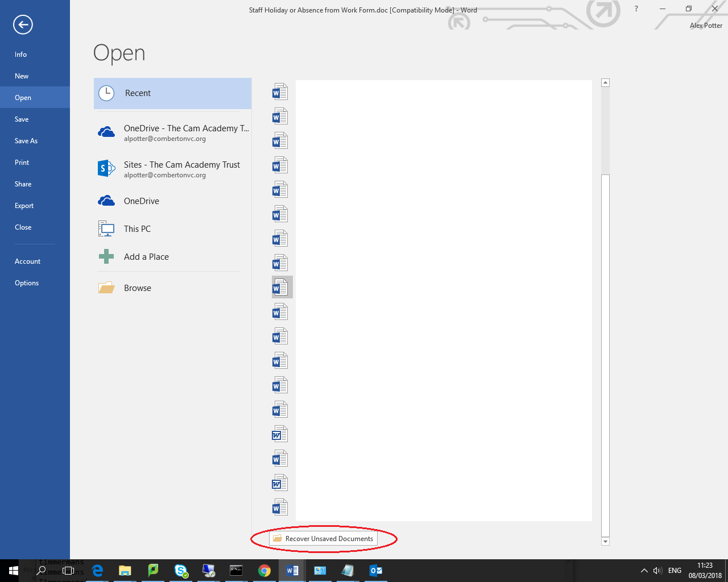Select Open in the backstage sidebar
Screen dimensions: 728x582
click(35, 98)
